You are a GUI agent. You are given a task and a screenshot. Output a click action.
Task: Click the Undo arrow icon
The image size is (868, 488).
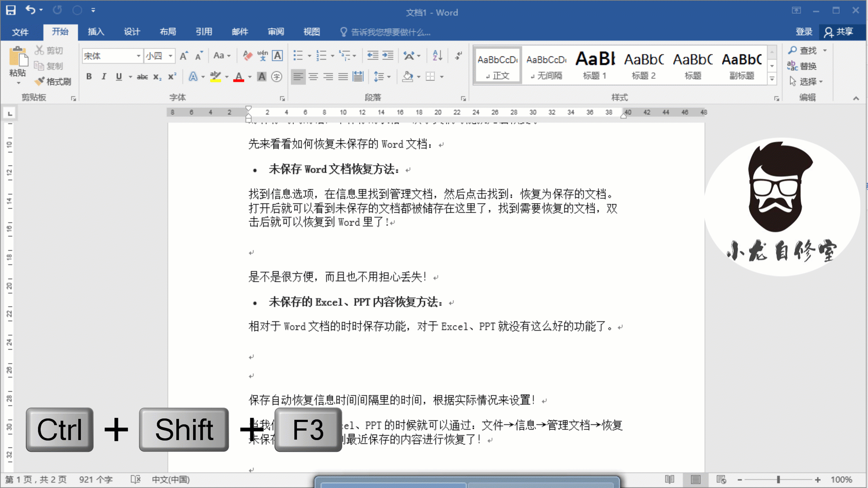30,9
